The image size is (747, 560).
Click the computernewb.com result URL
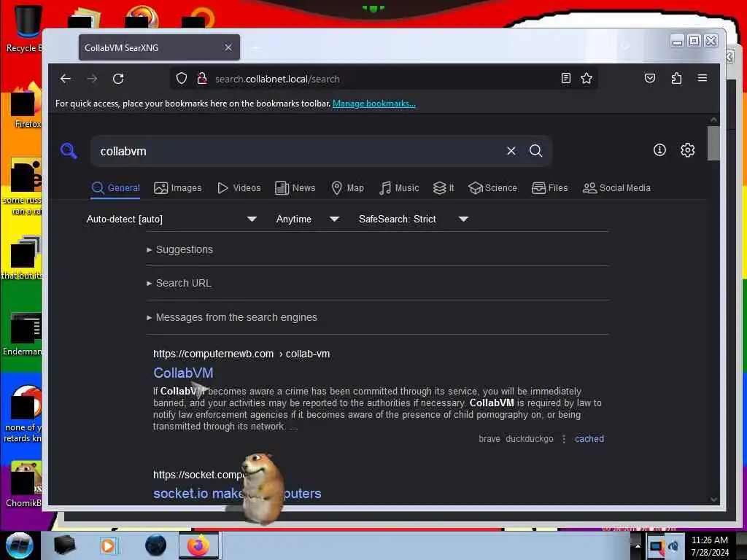pos(241,354)
